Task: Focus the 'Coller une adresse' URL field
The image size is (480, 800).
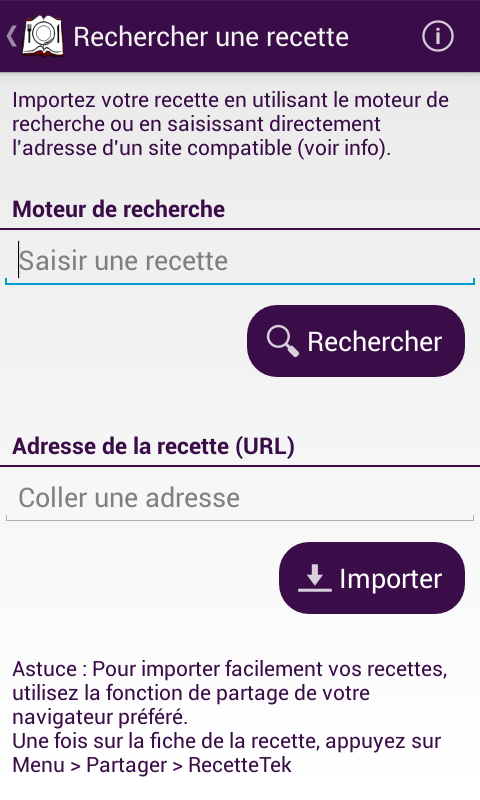Action: tap(240, 497)
